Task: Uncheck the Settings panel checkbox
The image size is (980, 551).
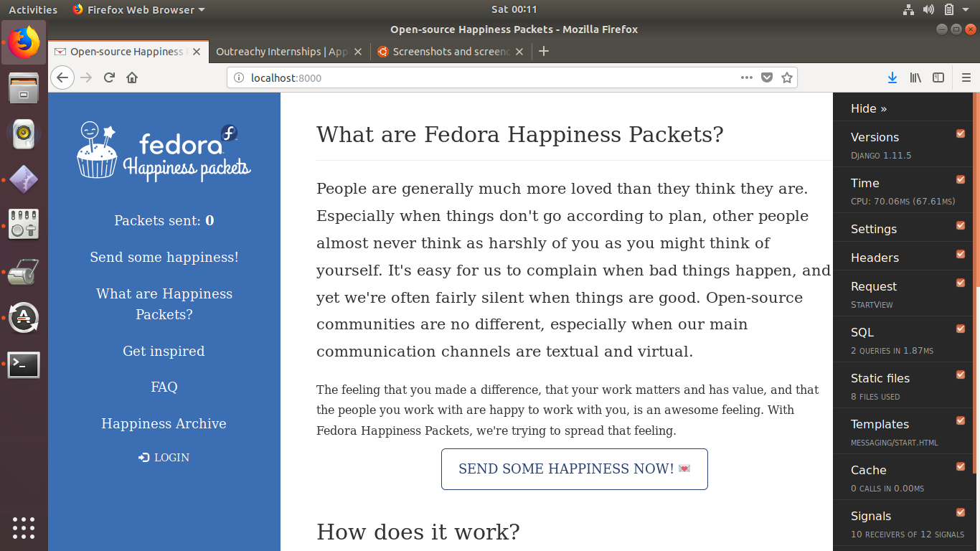Action: click(x=961, y=225)
